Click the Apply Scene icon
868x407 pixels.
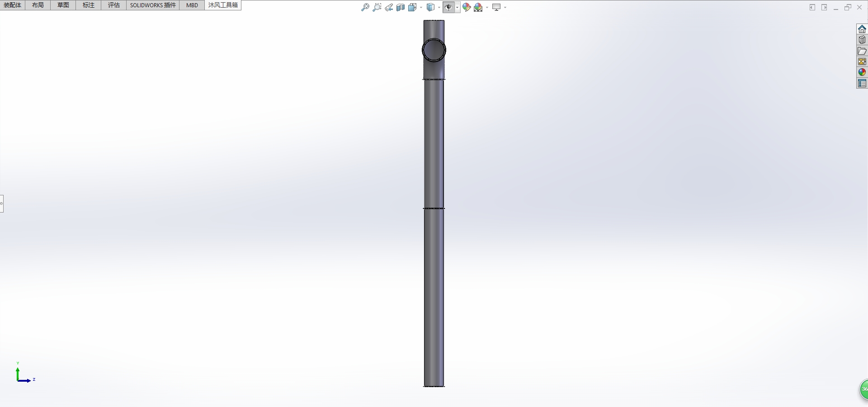click(478, 7)
